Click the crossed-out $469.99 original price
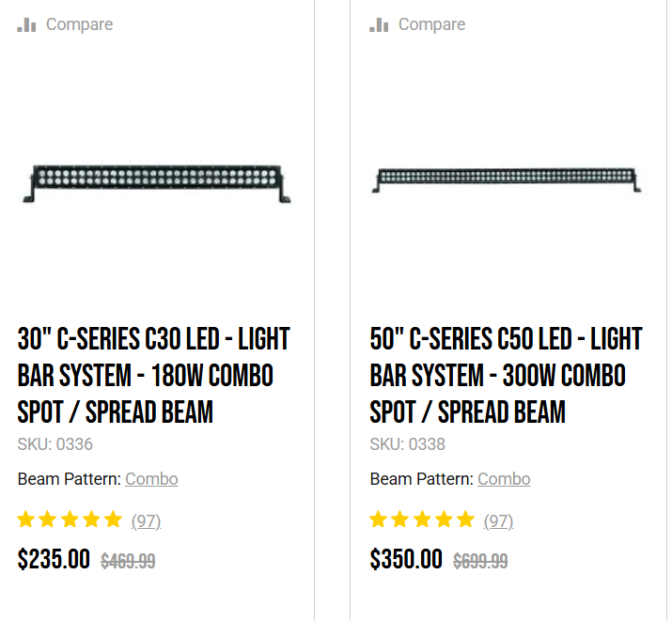Screen dimensions: 672x621 pos(128,562)
